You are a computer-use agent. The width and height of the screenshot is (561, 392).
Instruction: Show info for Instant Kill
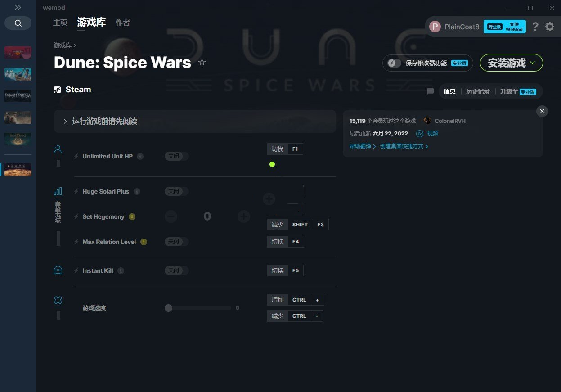(x=121, y=270)
